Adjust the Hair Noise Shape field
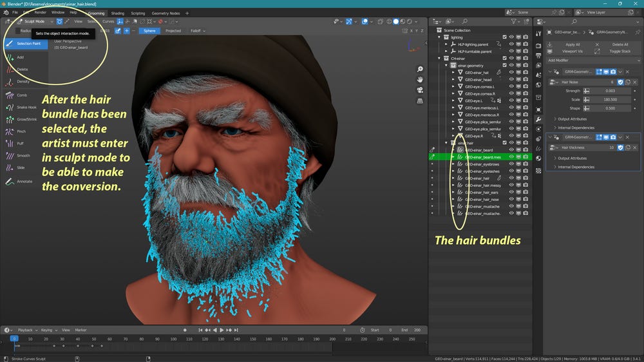 (x=611, y=108)
